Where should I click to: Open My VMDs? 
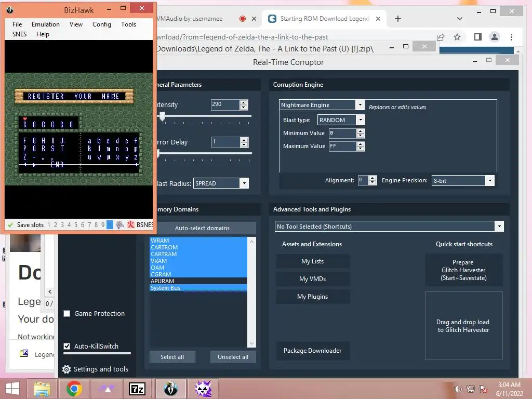pos(312,279)
